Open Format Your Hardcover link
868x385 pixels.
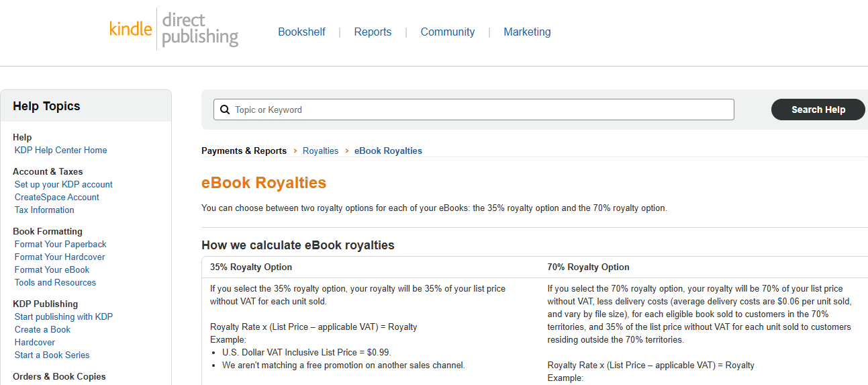(x=60, y=257)
